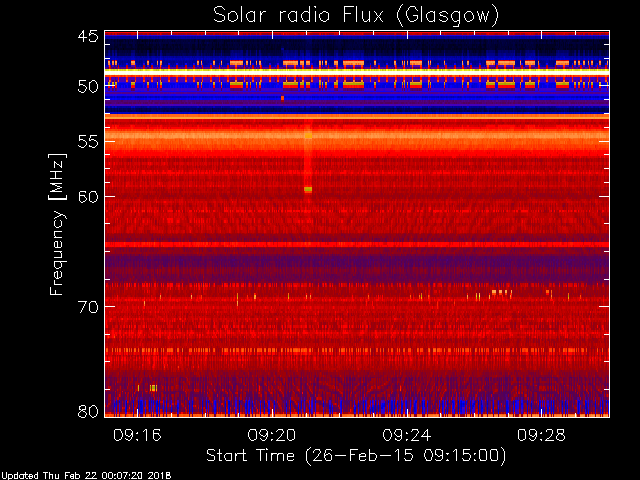640x480 pixels.
Task: Click the 09:28 time tick label
Action: coord(541,435)
